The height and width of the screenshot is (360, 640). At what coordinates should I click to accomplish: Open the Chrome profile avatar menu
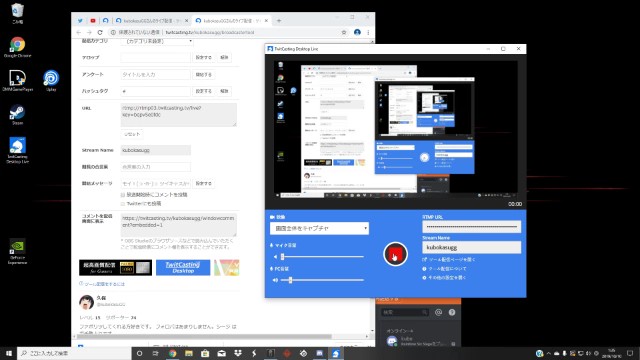[357, 32]
